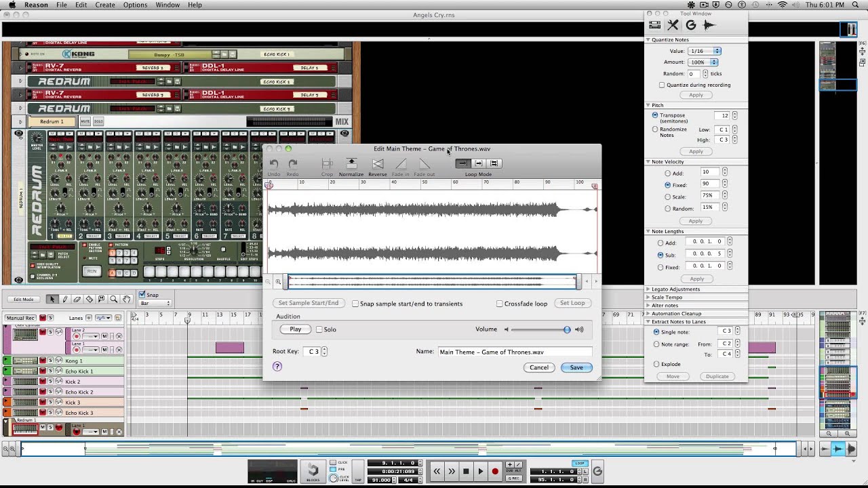868x488 pixels.
Task: Select the arrow Selection tool
Action: coord(52,299)
